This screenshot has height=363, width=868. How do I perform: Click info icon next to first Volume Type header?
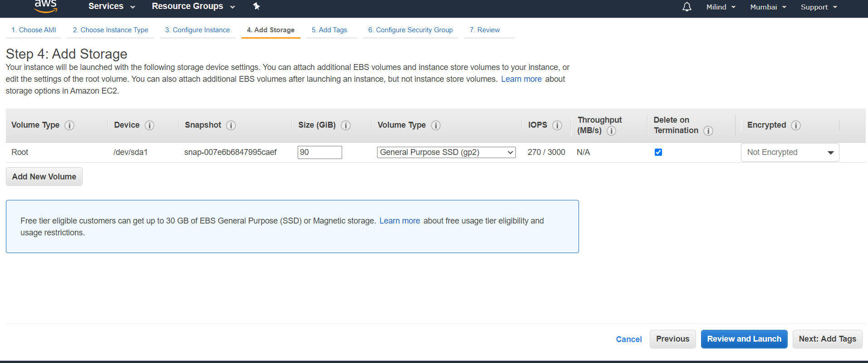pos(69,125)
